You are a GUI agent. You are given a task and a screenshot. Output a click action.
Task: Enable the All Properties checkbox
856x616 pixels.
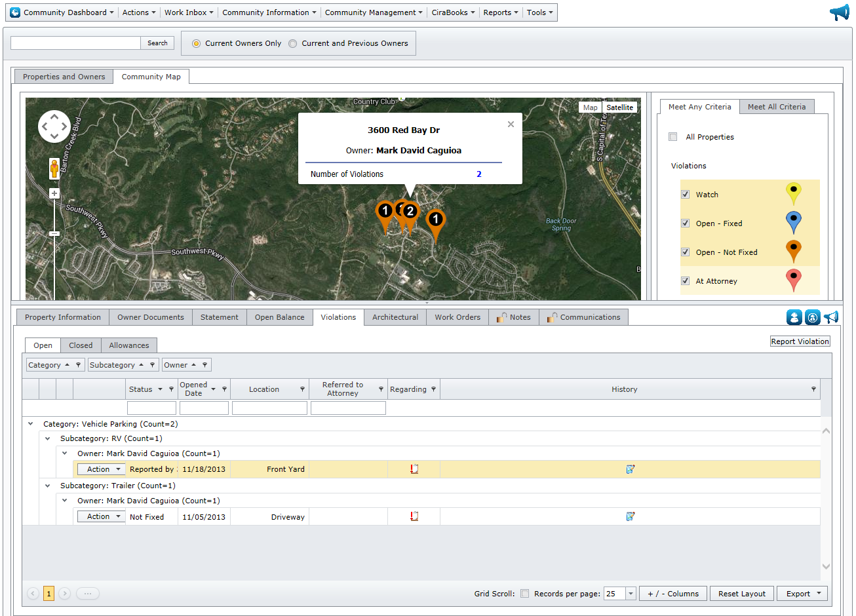point(672,136)
